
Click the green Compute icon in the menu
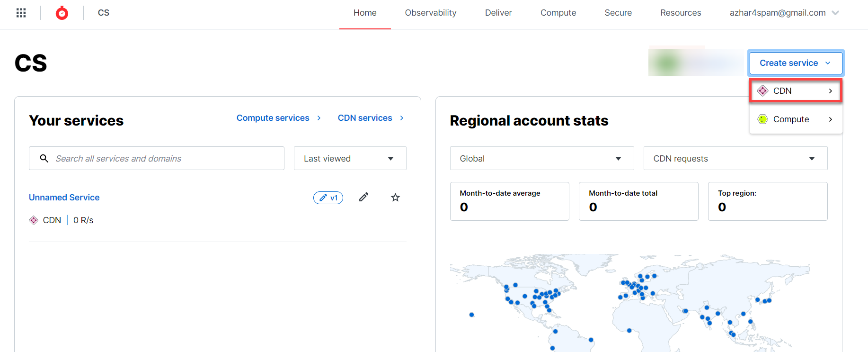(x=762, y=119)
